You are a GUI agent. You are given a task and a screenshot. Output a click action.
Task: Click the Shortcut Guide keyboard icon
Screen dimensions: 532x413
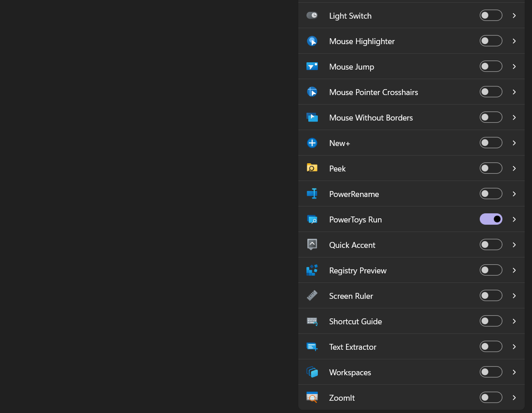pos(312,321)
